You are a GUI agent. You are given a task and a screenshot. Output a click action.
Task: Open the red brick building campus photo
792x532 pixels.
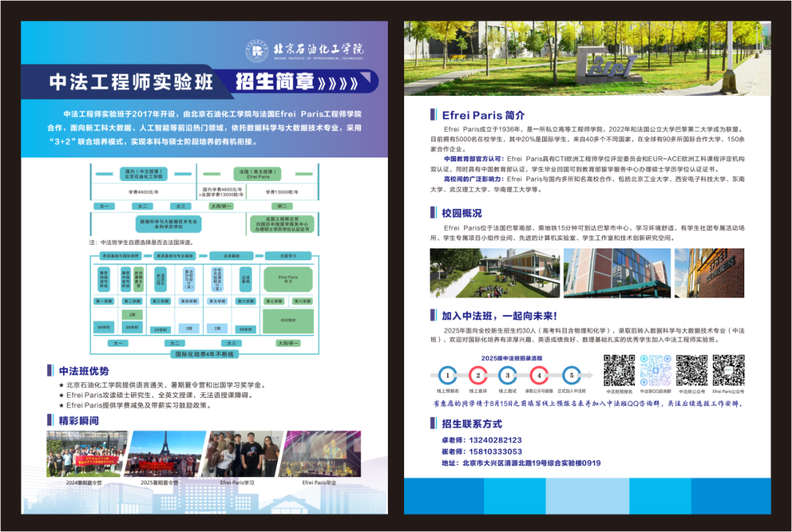[617, 273]
